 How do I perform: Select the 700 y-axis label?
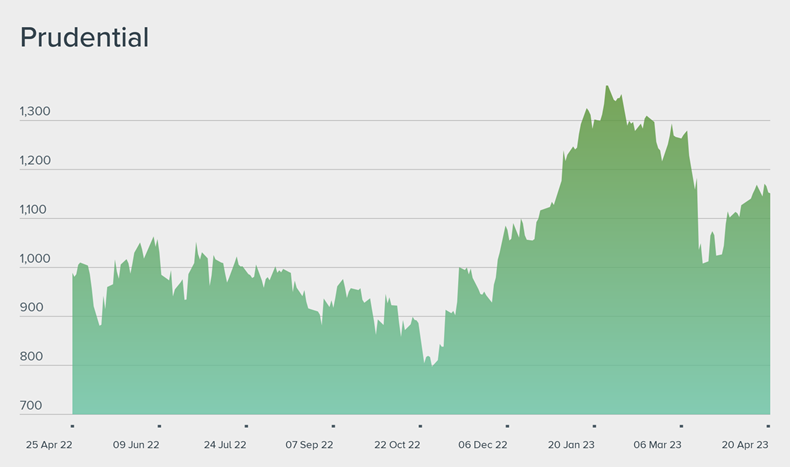tap(31, 405)
